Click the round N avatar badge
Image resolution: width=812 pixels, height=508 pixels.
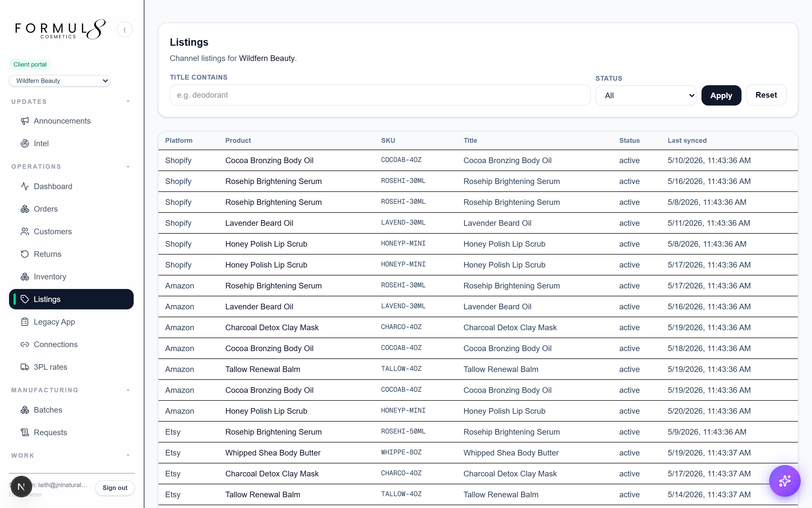[x=21, y=486]
